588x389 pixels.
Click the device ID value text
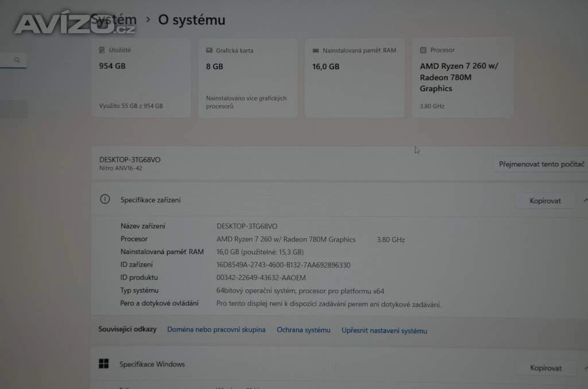pos(283,265)
